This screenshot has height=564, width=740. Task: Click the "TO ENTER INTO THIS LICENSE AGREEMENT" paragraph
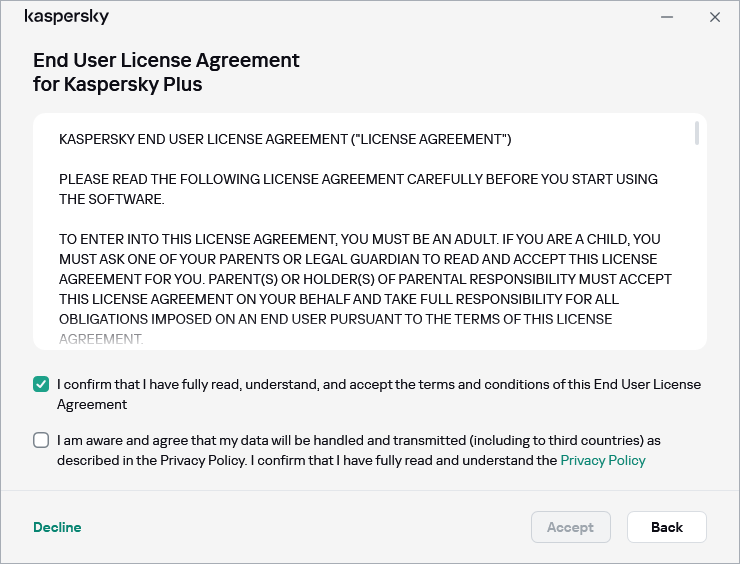click(365, 279)
